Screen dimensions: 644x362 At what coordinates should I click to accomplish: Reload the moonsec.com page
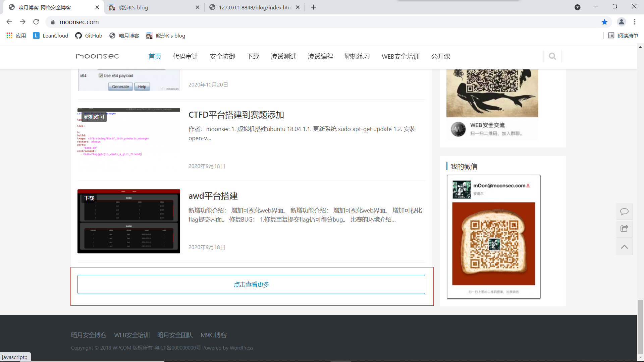(x=36, y=22)
